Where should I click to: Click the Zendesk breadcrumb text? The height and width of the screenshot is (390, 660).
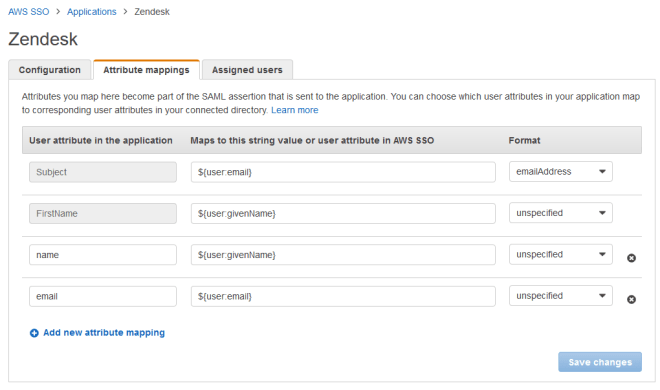pos(152,12)
